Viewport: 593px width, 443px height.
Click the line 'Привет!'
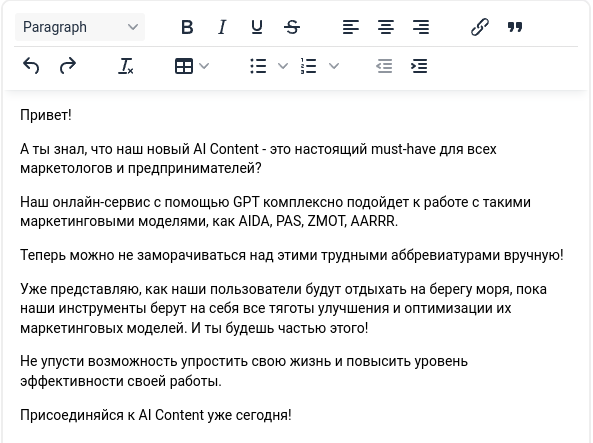coord(46,115)
